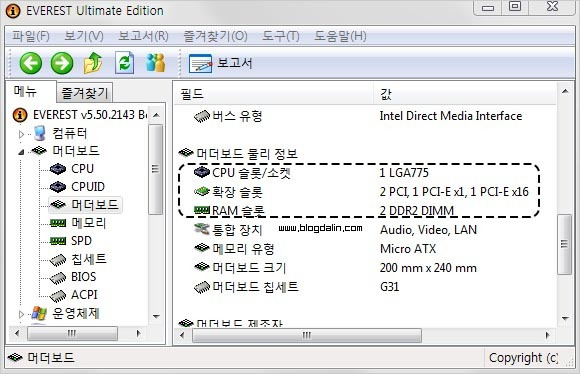Click the details pane horizontal scrollbar thumb
Image resolution: width=580 pixels, height=374 pixels.
(x=307, y=336)
